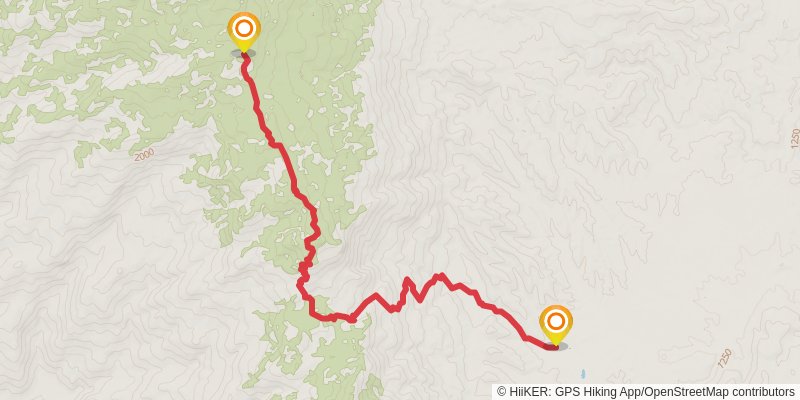The width and height of the screenshot is (800, 400).
Task: Click the "2000" contour elevation label
Action: [x=144, y=155]
